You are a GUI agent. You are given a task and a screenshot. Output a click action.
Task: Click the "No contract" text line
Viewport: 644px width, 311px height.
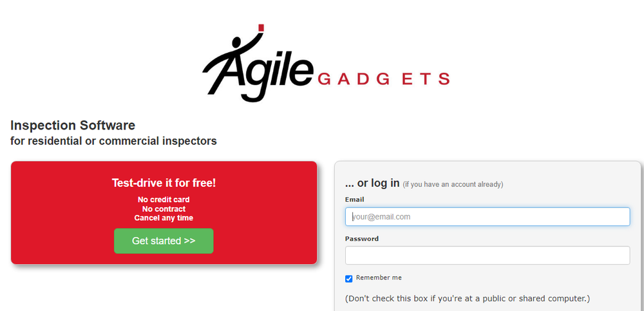coord(164,209)
